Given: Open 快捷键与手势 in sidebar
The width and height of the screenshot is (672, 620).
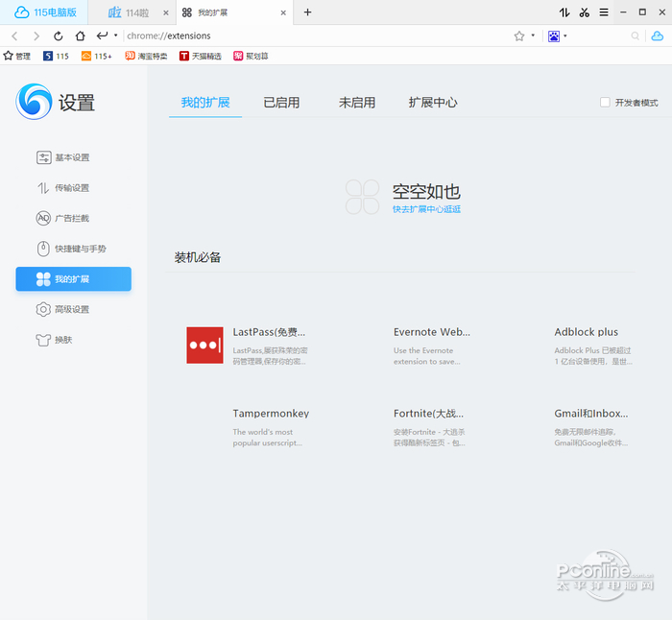Looking at the screenshot, I should [71, 249].
